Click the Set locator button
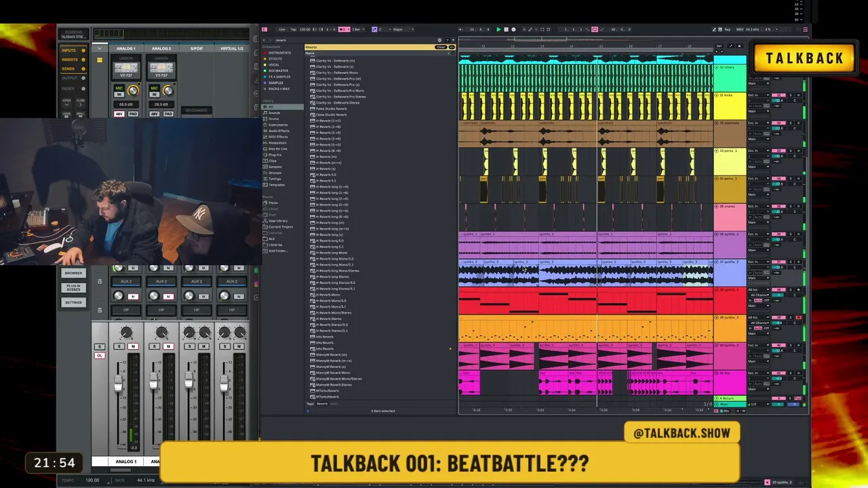868x488 pixels. [719, 46]
